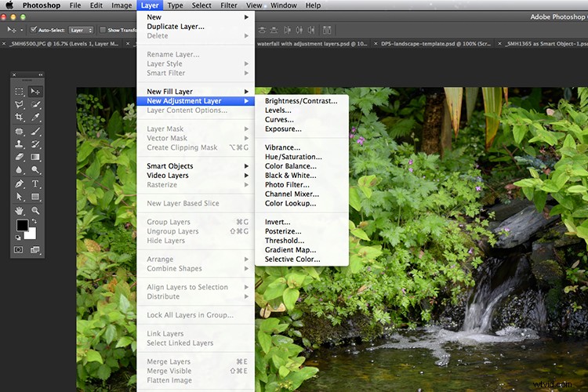This screenshot has height=392, width=588.
Task: Open the Window menu
Action: coord(284,5)
